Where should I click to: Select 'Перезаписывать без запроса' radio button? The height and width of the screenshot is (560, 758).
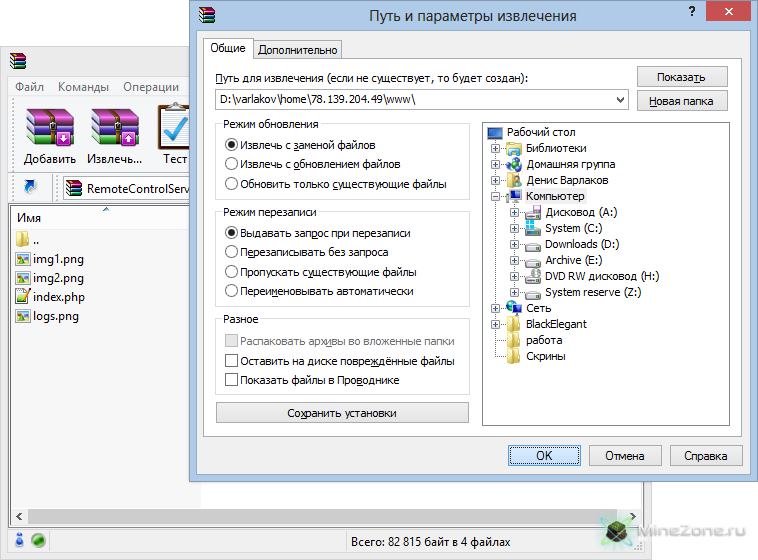pyautogui.click(x=232, y=252)
